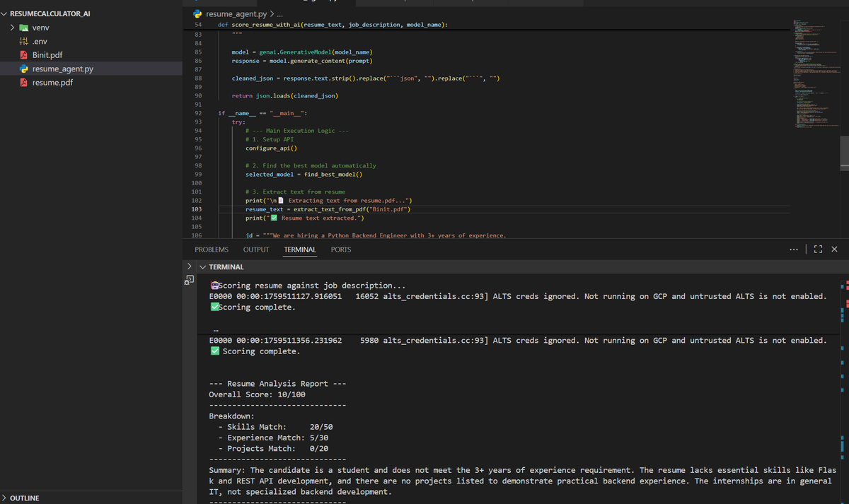Click the try: keyword on line 93
Screen dimensions: 849x504
click(238, 122)
